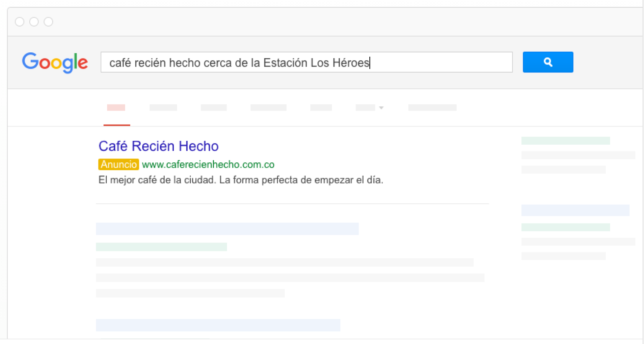The height and width of the screenshot is (344, 644).
Task: Click the leftmost window control circle
Action: pos(20,22)
